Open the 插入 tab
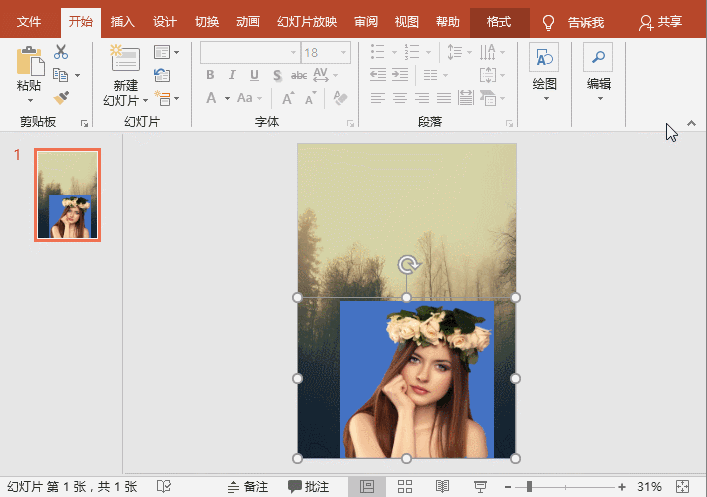Screen dimensions: 707x497 click(x=123, y=22)
